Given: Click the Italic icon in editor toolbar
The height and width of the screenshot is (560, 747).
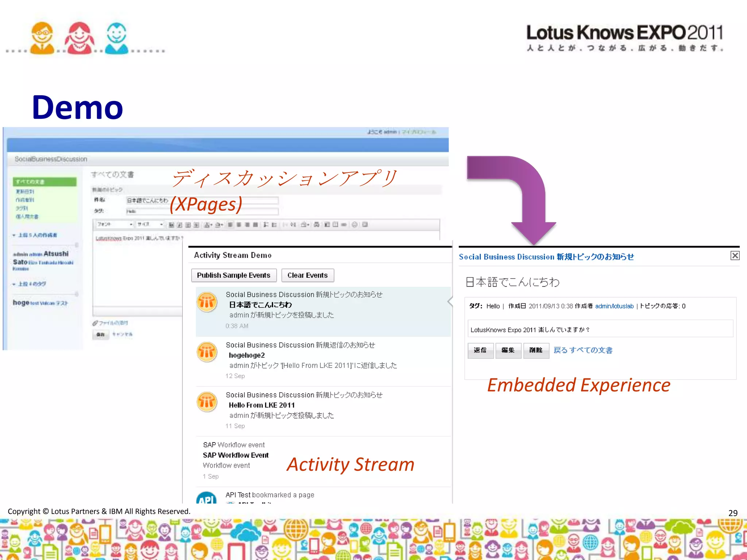Looking at the screenshot, I should [179, 225].
